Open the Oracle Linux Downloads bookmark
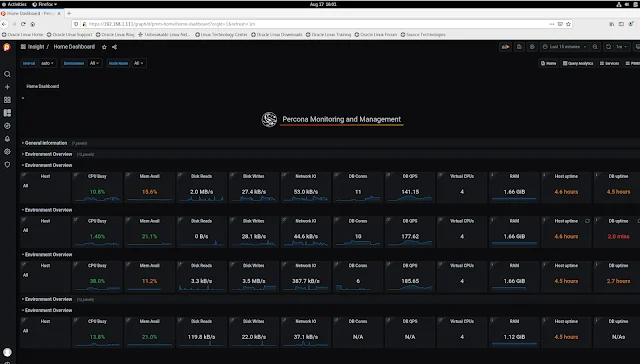 [x=277, y=35]
